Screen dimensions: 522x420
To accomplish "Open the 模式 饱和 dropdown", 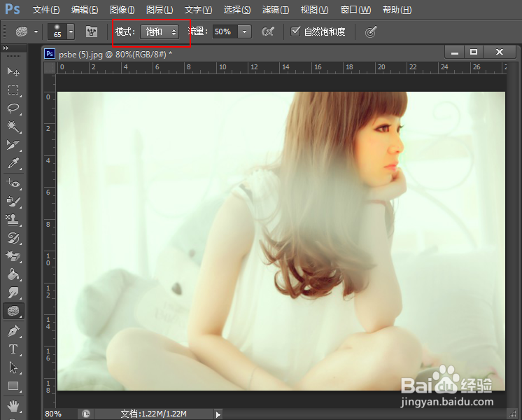I will point(160,32).
